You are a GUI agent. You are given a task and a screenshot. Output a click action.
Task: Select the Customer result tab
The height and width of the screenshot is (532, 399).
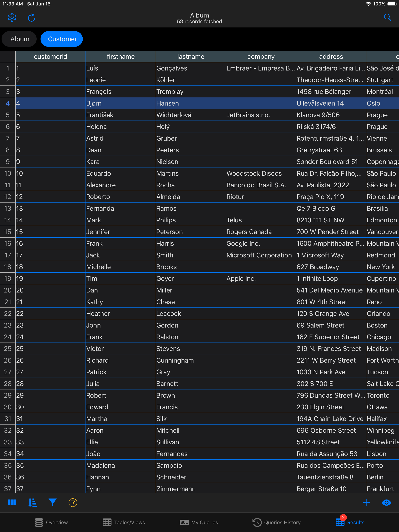[62, 39]
